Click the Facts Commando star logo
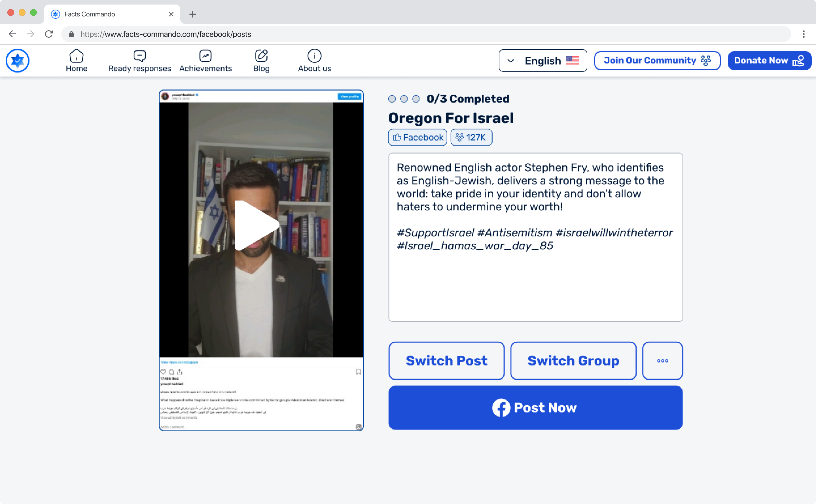 point(18,61)
